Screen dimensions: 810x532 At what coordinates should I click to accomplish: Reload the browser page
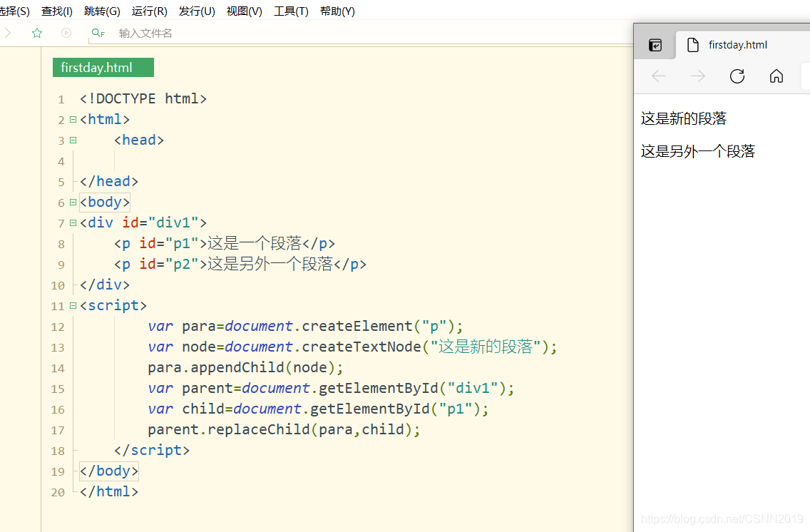click(737, 76)
